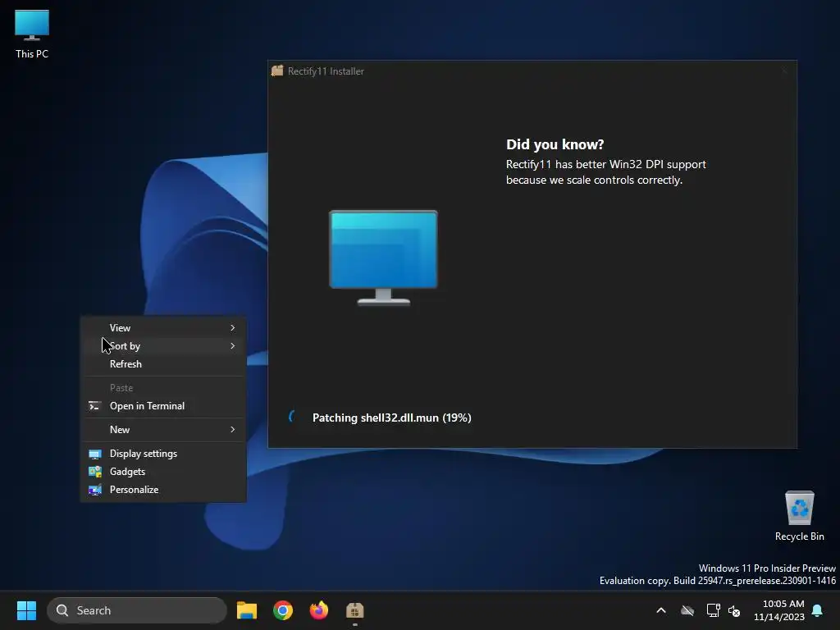The width and height of the screenshot is (840, 630).
Task: Click the Gadgets icon in context menu
Action: click(x=95, y=472)
